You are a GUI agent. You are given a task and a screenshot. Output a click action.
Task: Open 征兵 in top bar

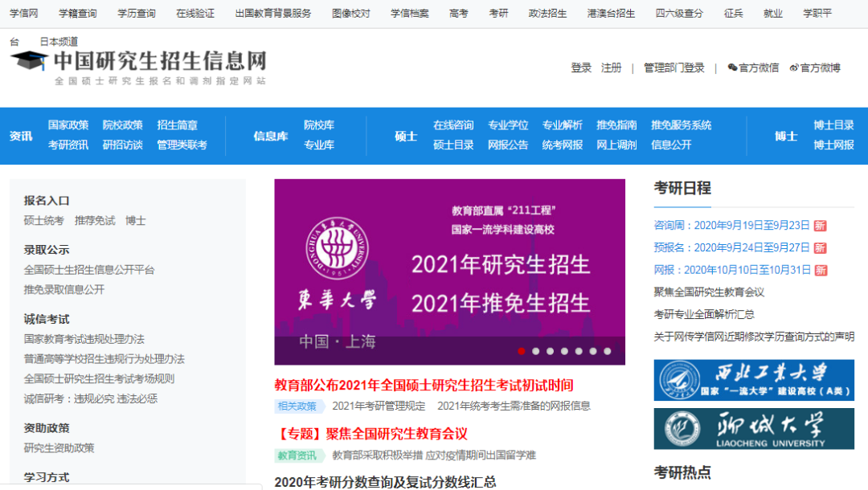click(734, 14)
